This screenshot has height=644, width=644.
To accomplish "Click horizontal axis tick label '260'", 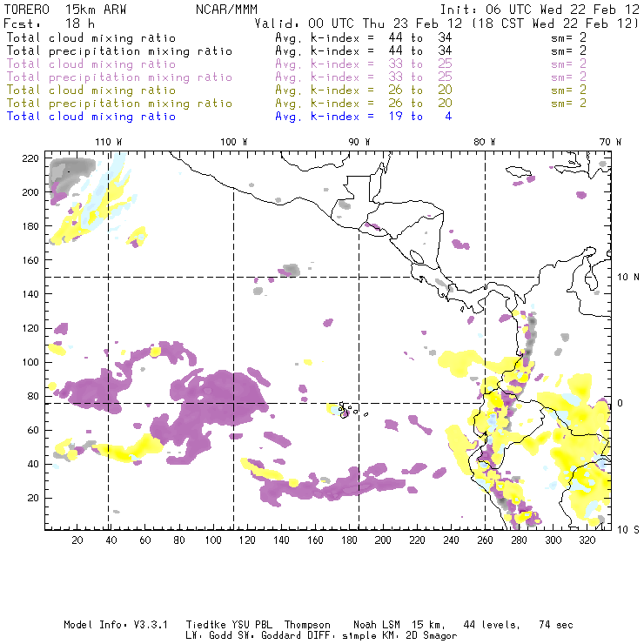I will point(485,540).
